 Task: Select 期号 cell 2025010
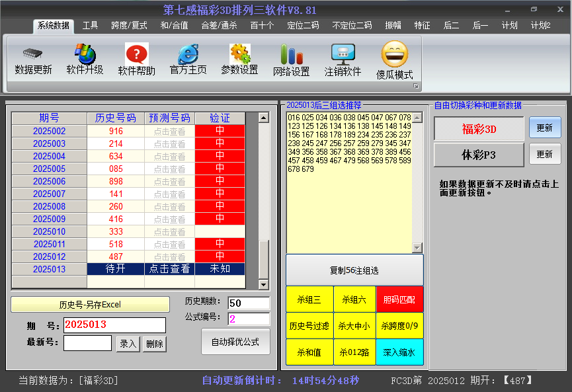click(x=49, y=231)
